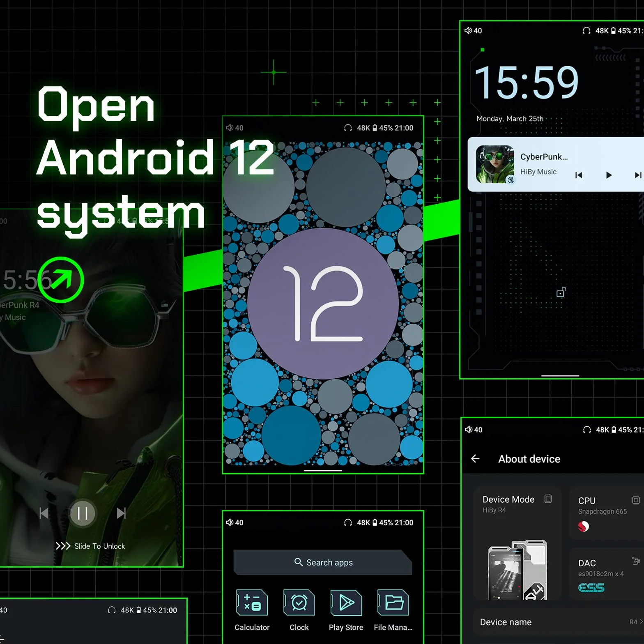
Task: Tap Slide To Unlock text
Action: pos(99,546)
